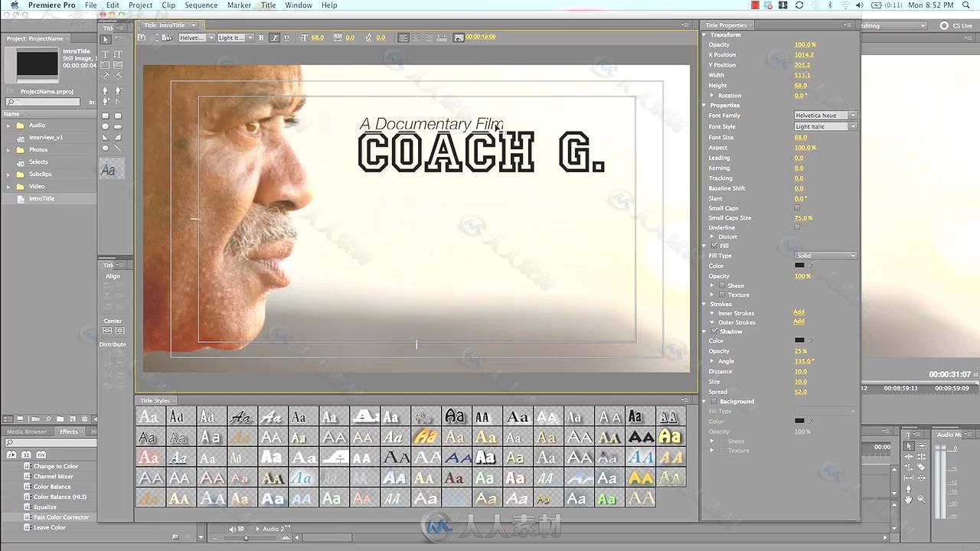Expand the Rotation property
This screenshot has width=980, height=551.
click(712, 96)
